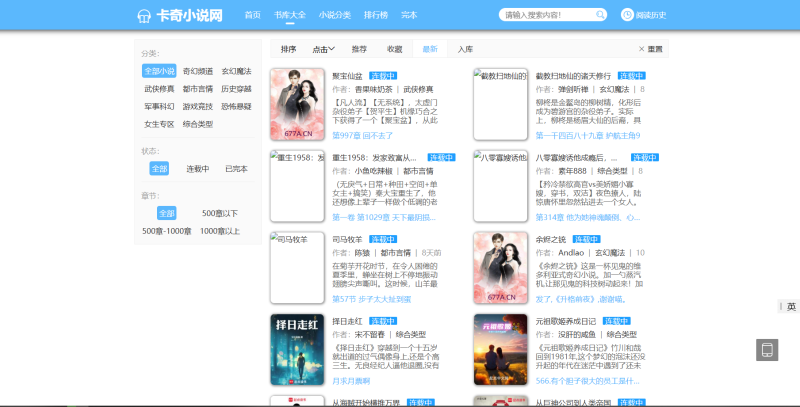
Task: Open chapter 566.有个胆子很大的员工是什...
Action: [x=587, y=381]
